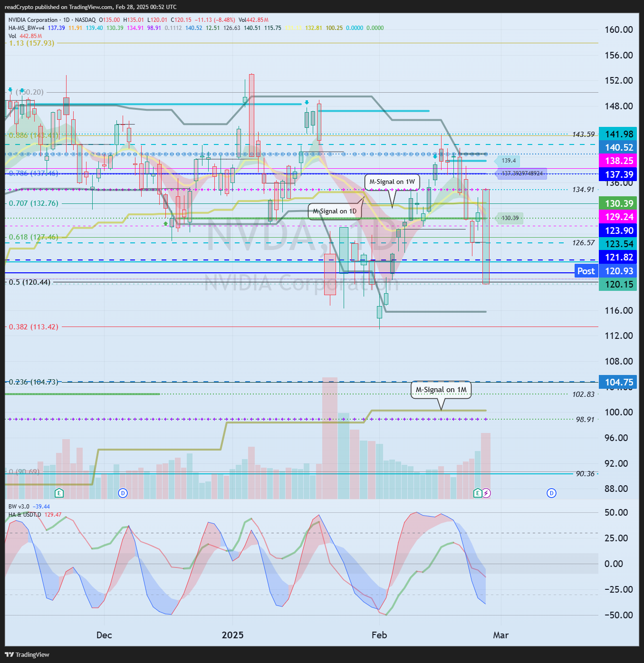Image resolution: width=644 pixels, height=663 pixels.
Task: Click the 0.236 (104.73) Fibonacci label
Action: point(33,382)
